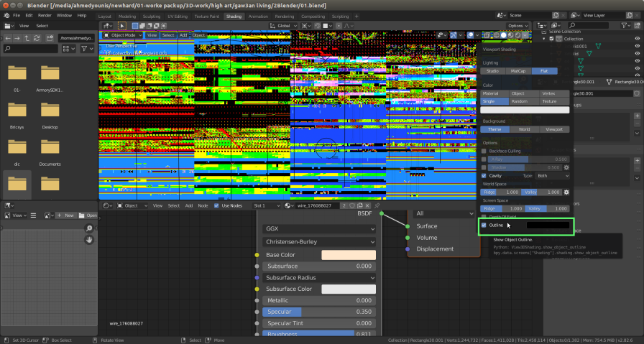
Task: Switch to rendered viewport shading
Action: [517, 35]
